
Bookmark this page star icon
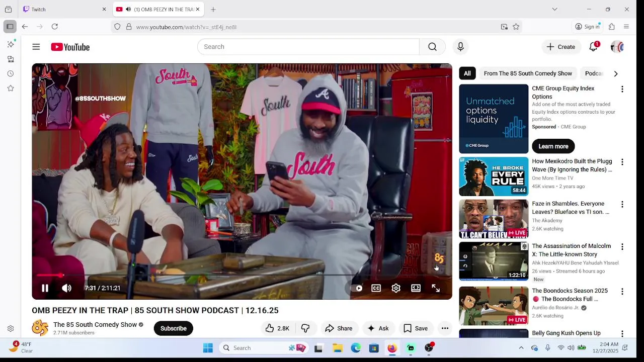tap(516, 27)
